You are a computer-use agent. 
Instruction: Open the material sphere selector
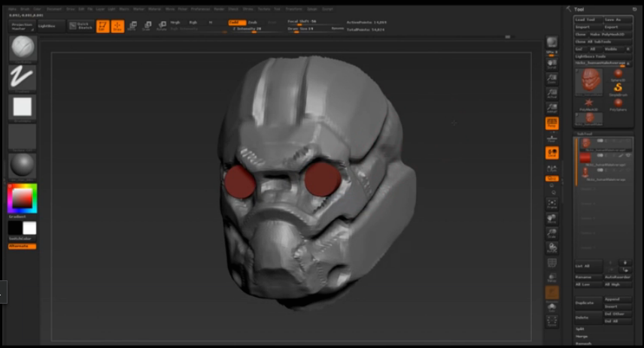pyautogui.click(x=23, y=166)
